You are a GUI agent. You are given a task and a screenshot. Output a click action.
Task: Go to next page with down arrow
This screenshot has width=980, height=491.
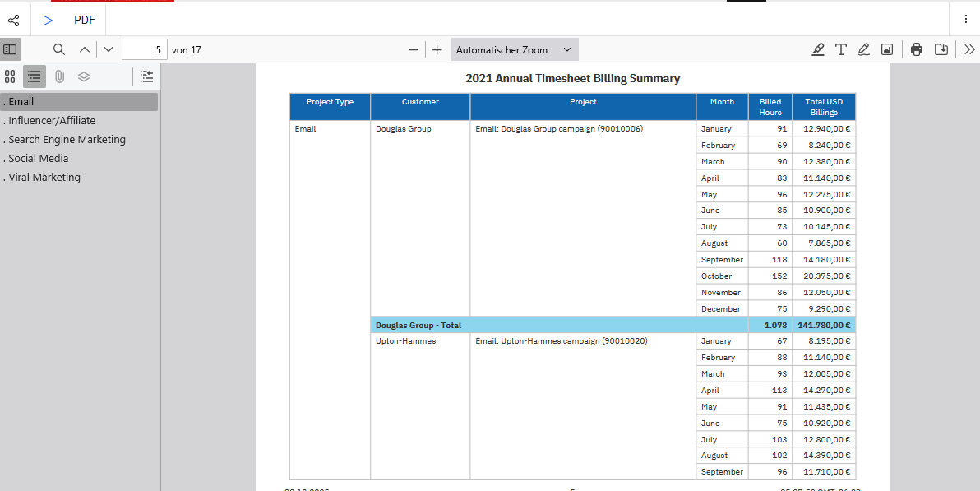(x=109, y=49)
